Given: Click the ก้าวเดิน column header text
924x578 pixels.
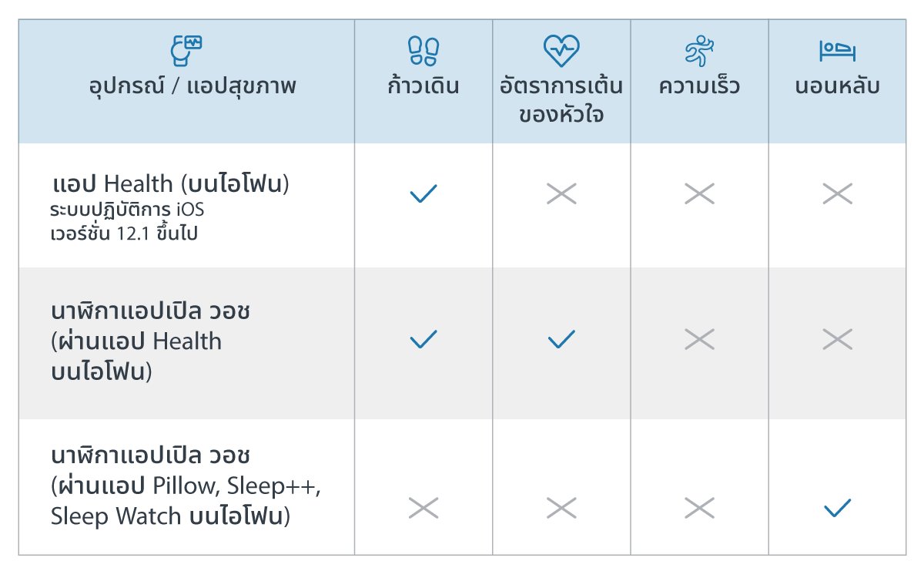Looking at the screenshot, I should pos(423,86).
